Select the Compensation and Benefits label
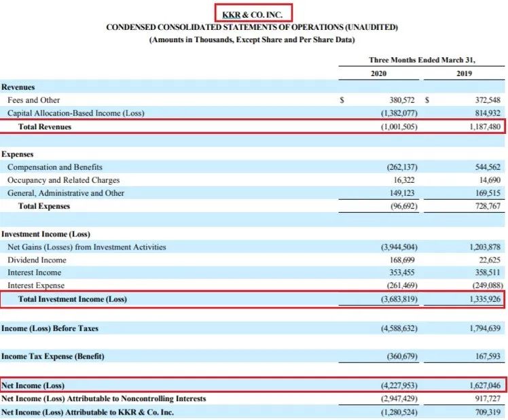 click(x=55, y=167)
